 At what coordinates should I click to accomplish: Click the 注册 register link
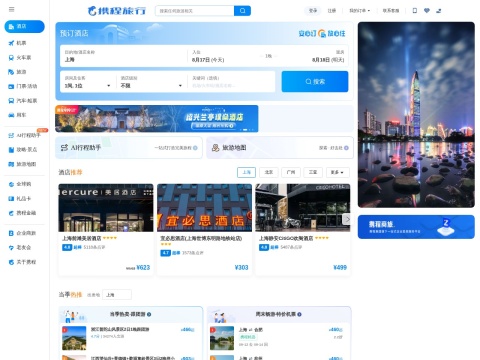(x=332, y=11)
